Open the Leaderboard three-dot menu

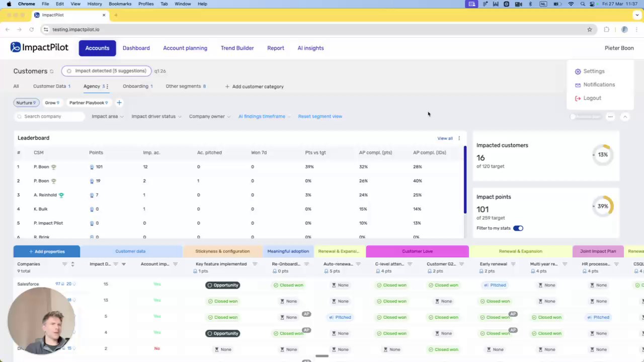(x=459, y=138)
